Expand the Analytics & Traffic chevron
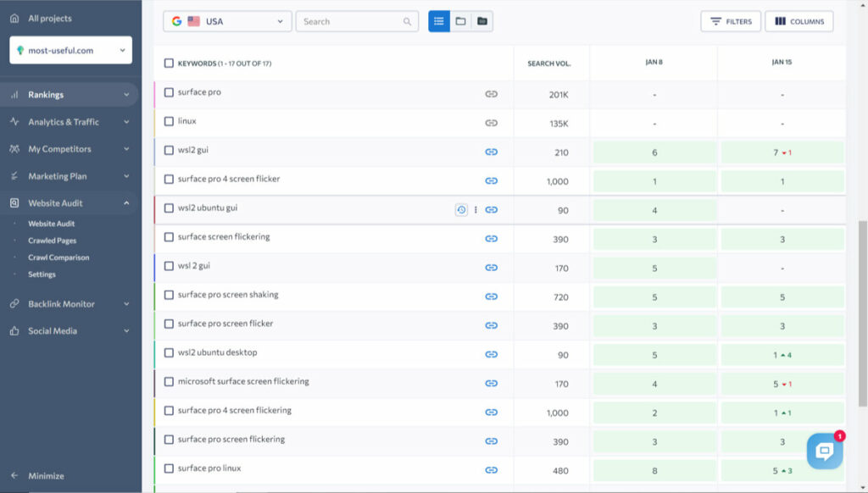Screen dimensions: 868x493 tap(126, 122)
